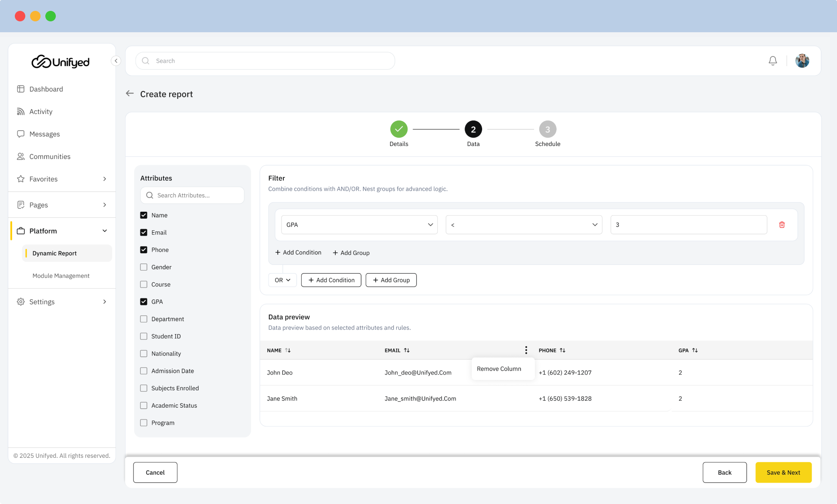Sort the Name column
The image size is (837, 504).
pyautogui.click(x=288, y=350)
